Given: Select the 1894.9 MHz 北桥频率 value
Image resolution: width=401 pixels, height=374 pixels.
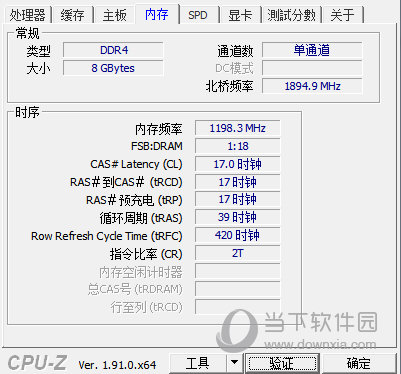Looking at the screenshot, I should point(312,86).
